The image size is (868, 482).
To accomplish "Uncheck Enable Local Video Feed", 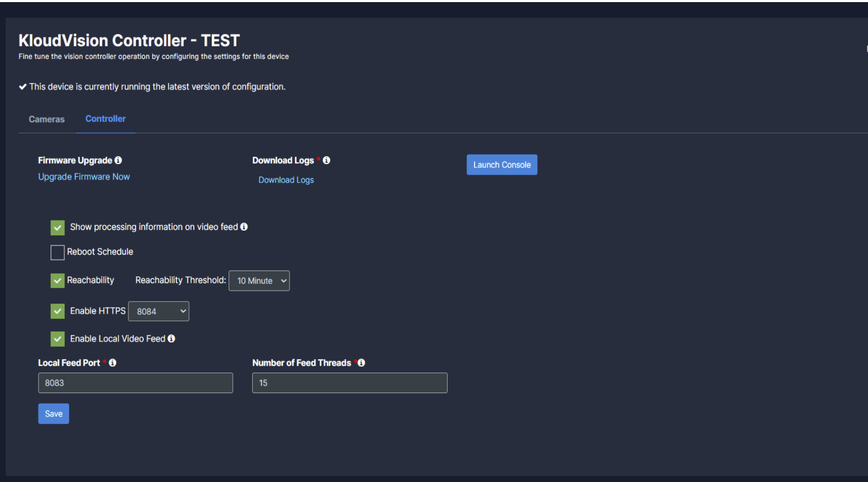I will 57,339.
